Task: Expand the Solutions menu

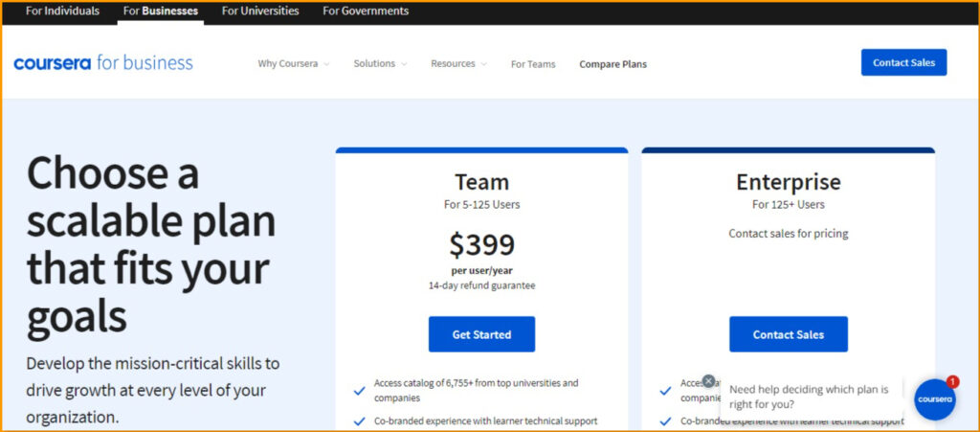Action: coord(380,64)
